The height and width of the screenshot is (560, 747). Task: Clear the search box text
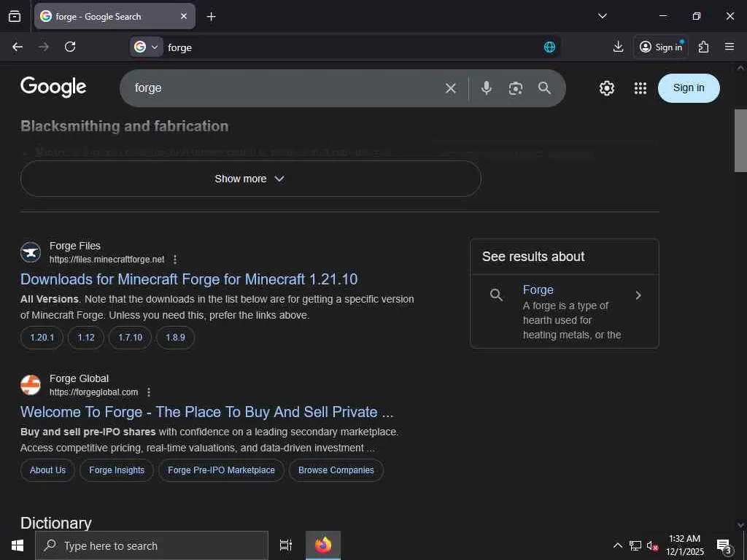click(x=451, y=88)
